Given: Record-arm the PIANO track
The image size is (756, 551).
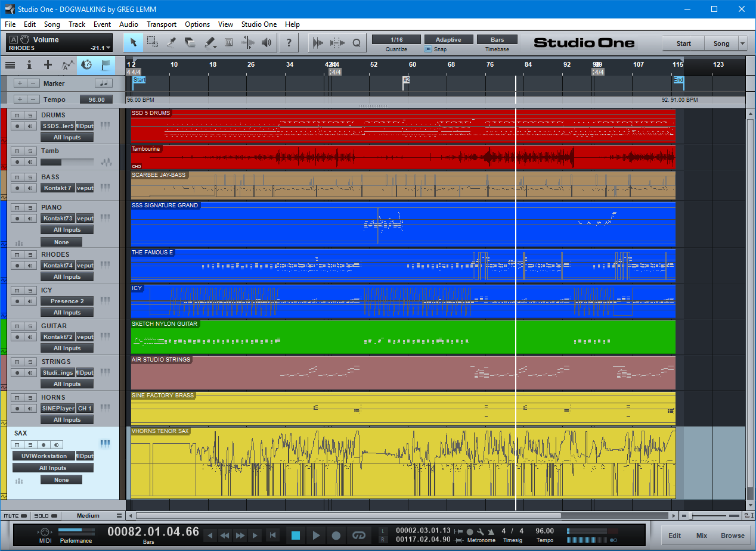Looking at the screenshot, I should pyautogui.click(x=17, y=218).
